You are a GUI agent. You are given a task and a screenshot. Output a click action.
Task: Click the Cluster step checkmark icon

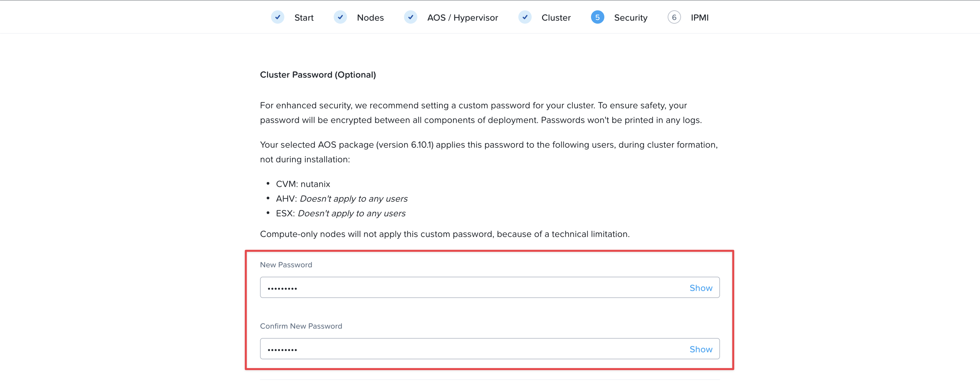pyautogui.click(x=525, y=17)
